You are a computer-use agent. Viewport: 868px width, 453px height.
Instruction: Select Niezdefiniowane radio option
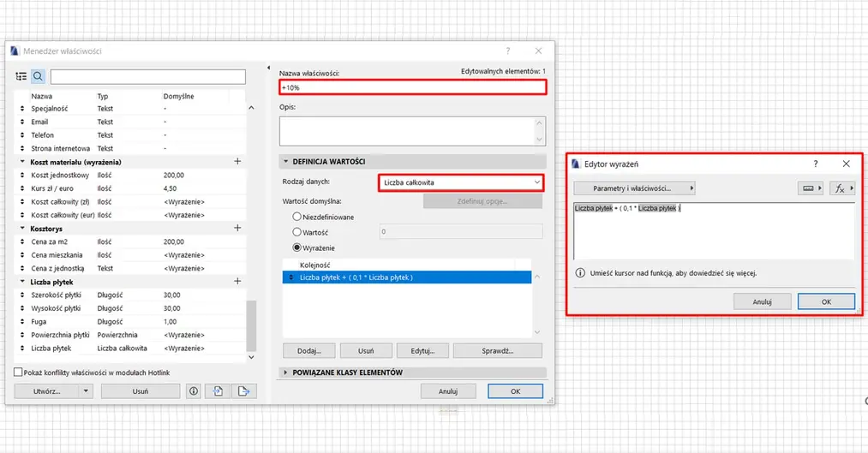[x=296, y=217]
